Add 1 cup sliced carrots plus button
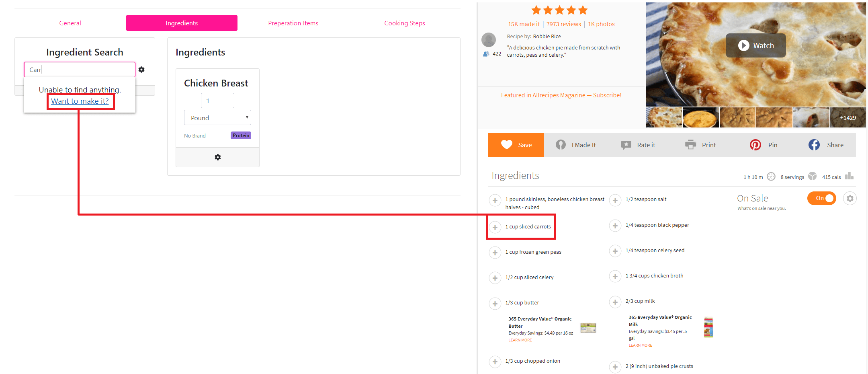 495,227
